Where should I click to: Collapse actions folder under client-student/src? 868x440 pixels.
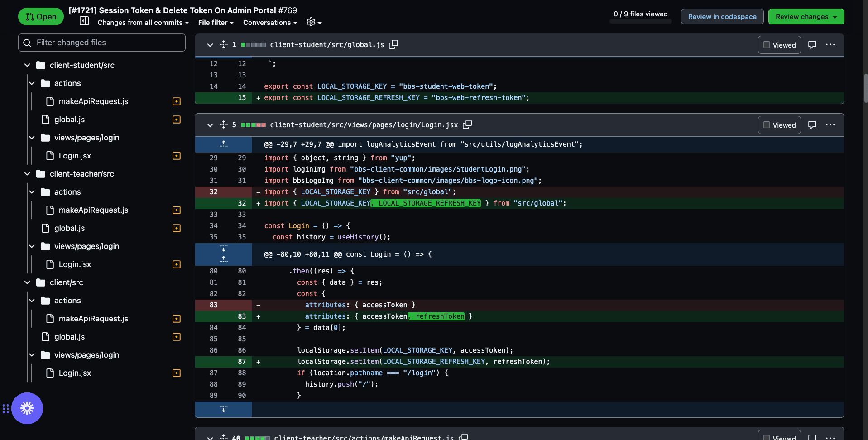click(x=32, y=83)
